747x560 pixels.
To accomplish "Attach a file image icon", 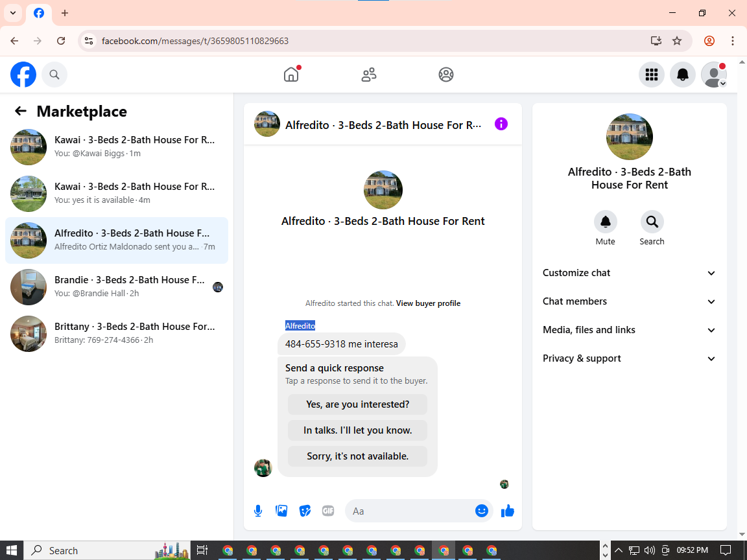I will tap(281, 511).
